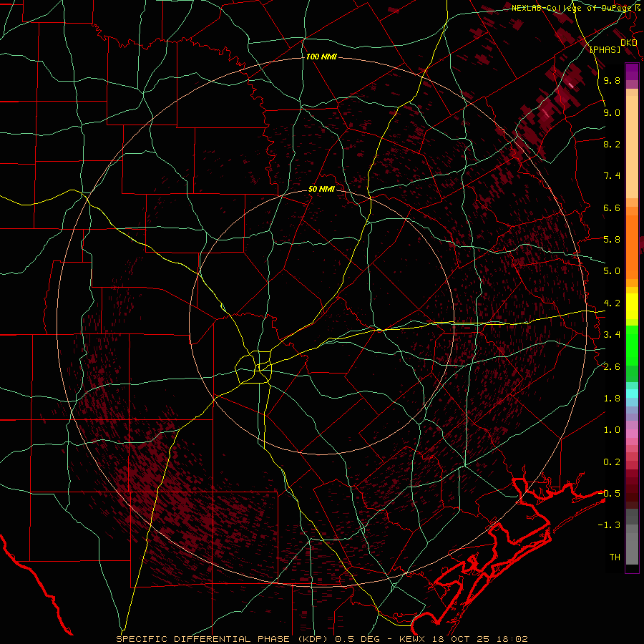
Task: Click the 1.0 value on the color scale
Action: point(612,430)
